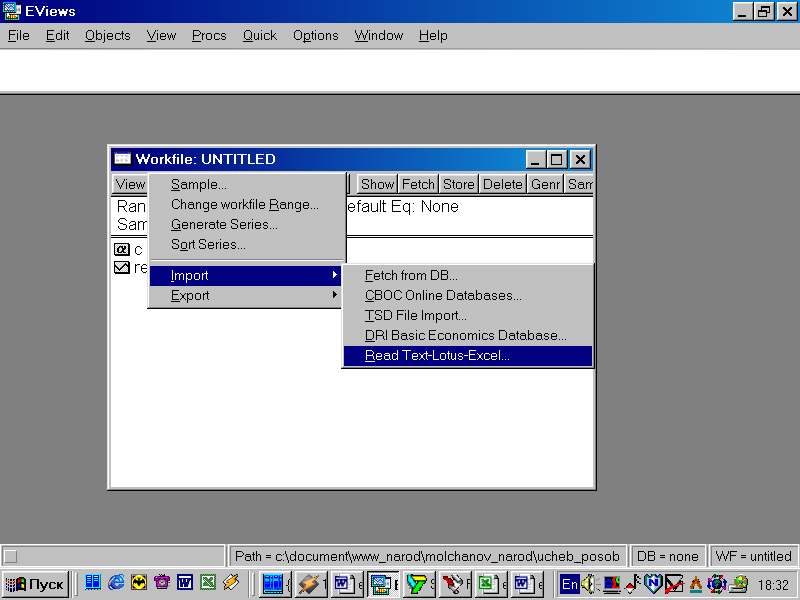The image size is (800, 600).
Task: Click the workfile View toolbar button
Action: [x=130, y=184]
